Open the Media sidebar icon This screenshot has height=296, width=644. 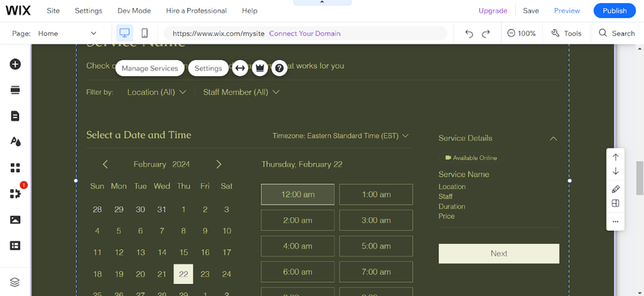pyautogui.click(x=15, y=220)
